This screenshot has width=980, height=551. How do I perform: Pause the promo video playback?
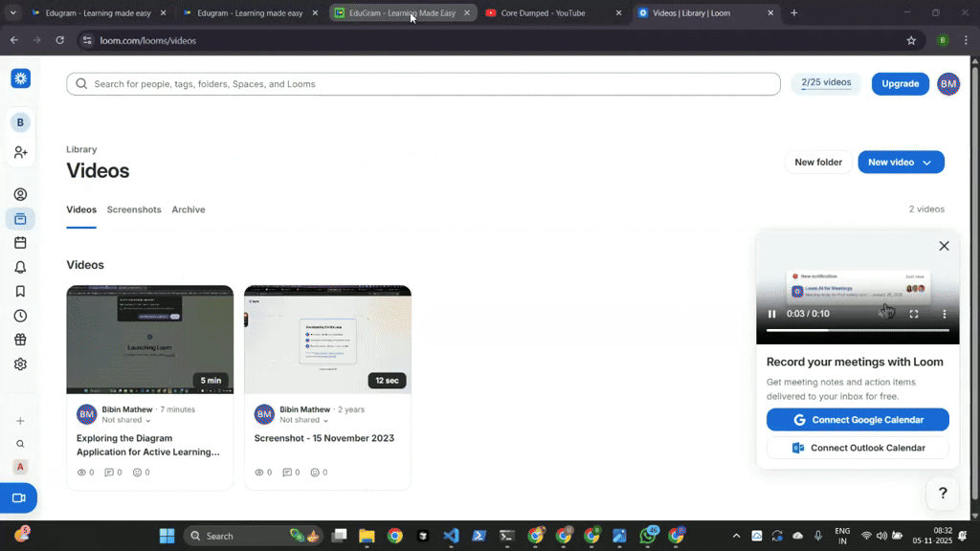pyautogui.click(x=772, y=314)
